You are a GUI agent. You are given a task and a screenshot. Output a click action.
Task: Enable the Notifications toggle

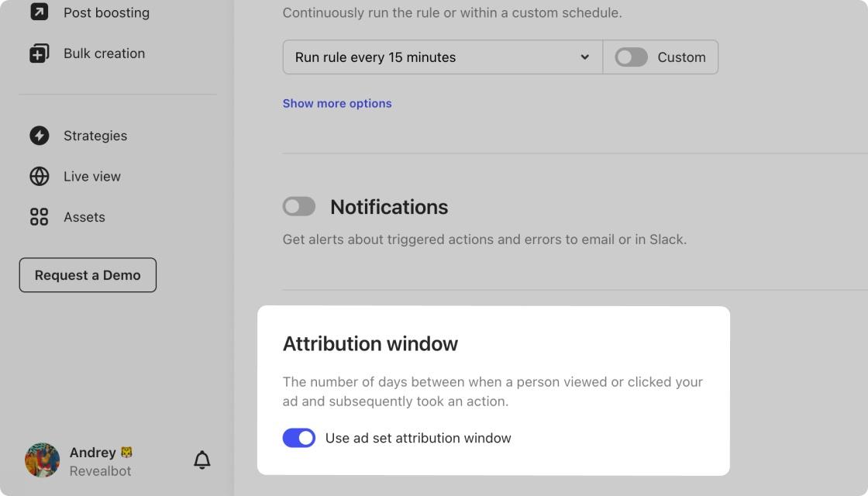point(299,206)
